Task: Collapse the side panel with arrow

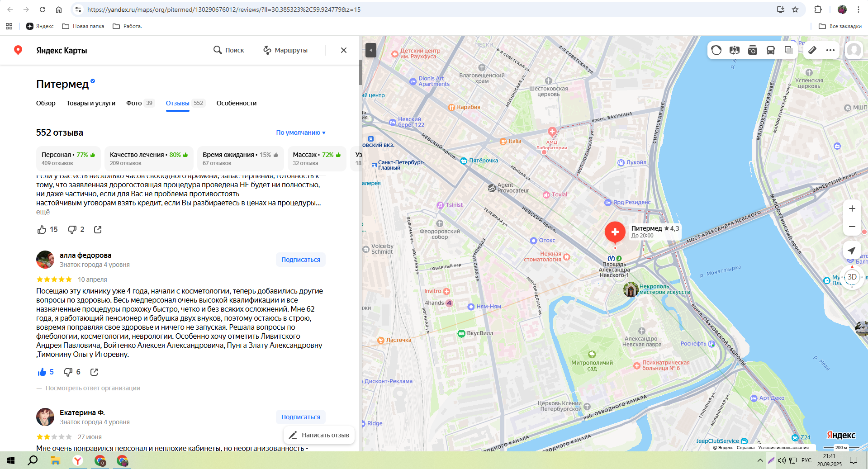Action: pos(371,50)
